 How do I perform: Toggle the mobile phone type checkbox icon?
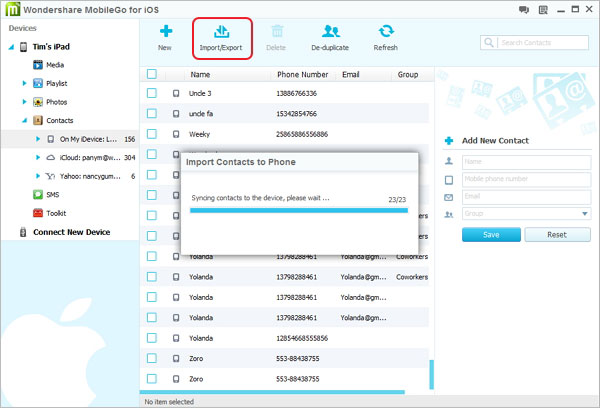click(449, 180)
